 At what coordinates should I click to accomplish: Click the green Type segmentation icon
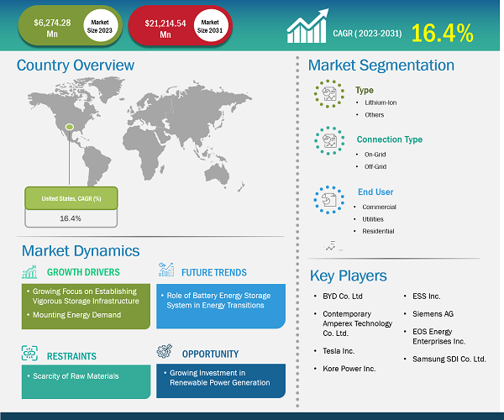(x=329, y=94)
